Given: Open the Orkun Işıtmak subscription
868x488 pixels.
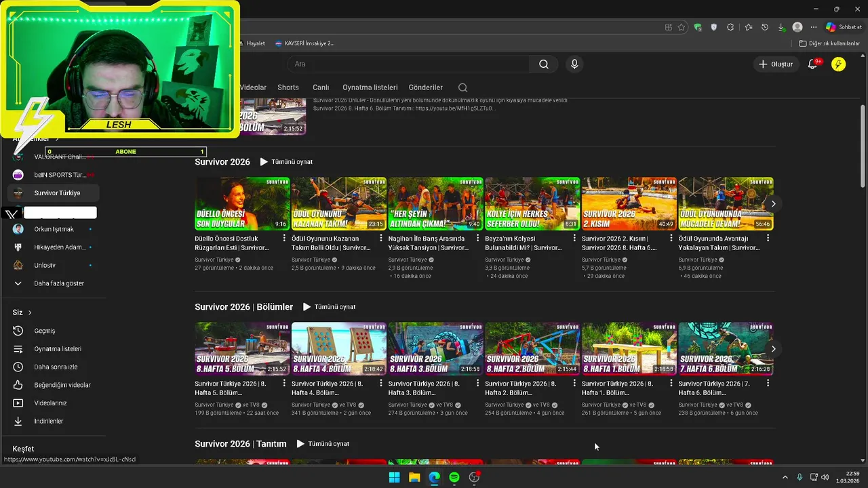Looking at the screenshot, I should point(53,229).
